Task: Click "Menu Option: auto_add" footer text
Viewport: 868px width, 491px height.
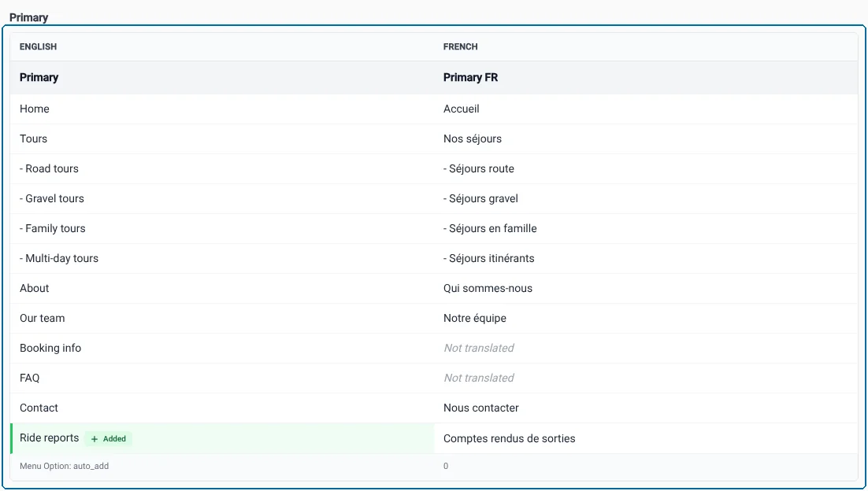Action: tap(65, 466)
